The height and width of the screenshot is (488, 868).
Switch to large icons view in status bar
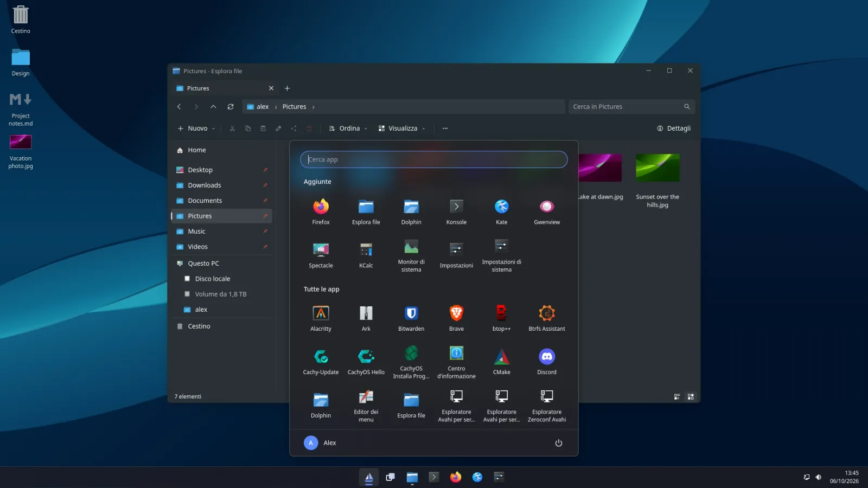(x=691, y=397)
